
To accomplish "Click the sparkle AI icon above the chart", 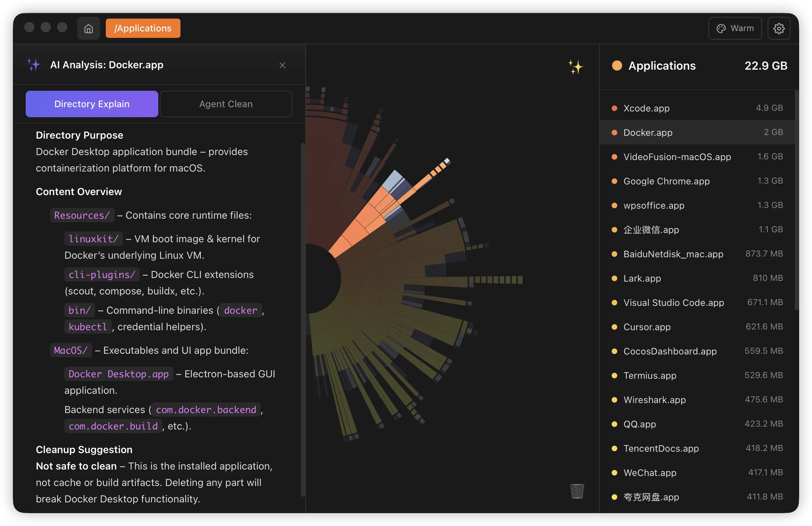I will click(x=576, y=67).
